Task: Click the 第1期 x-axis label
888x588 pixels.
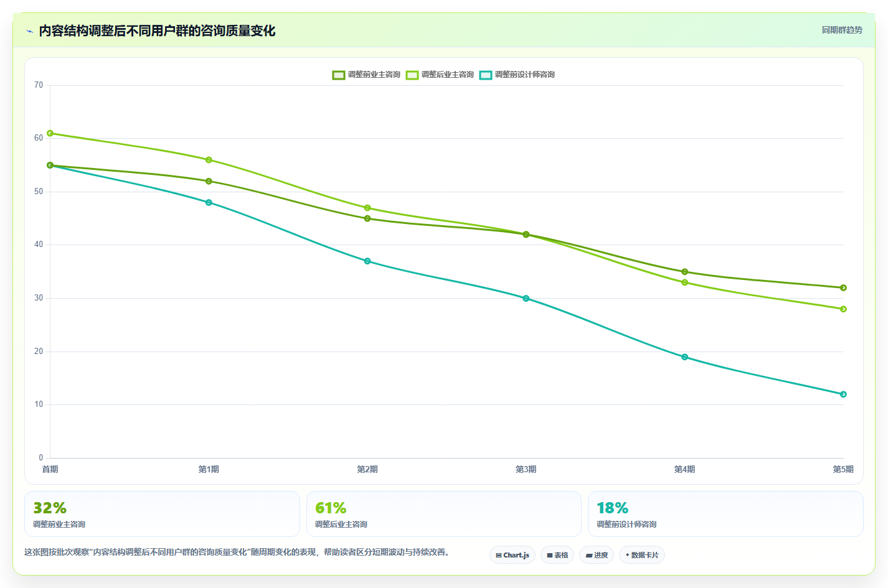Action: (x=209, y=469)
